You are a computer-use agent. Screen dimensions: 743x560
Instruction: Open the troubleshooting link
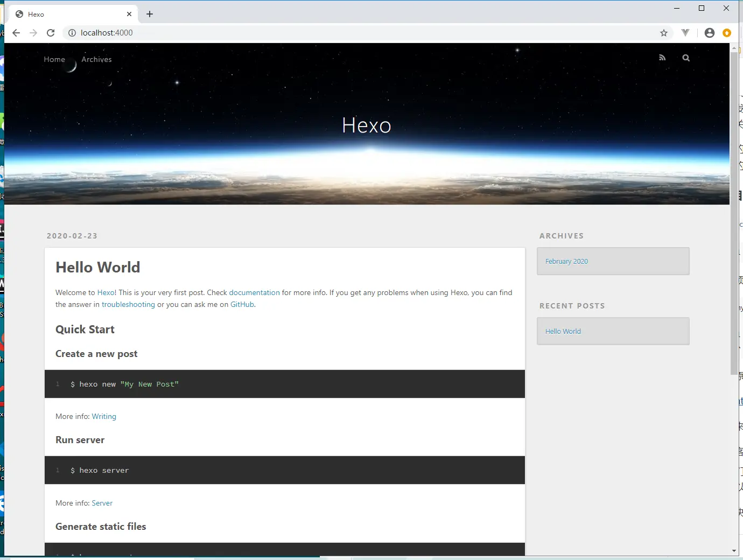(x=128, y=304)
